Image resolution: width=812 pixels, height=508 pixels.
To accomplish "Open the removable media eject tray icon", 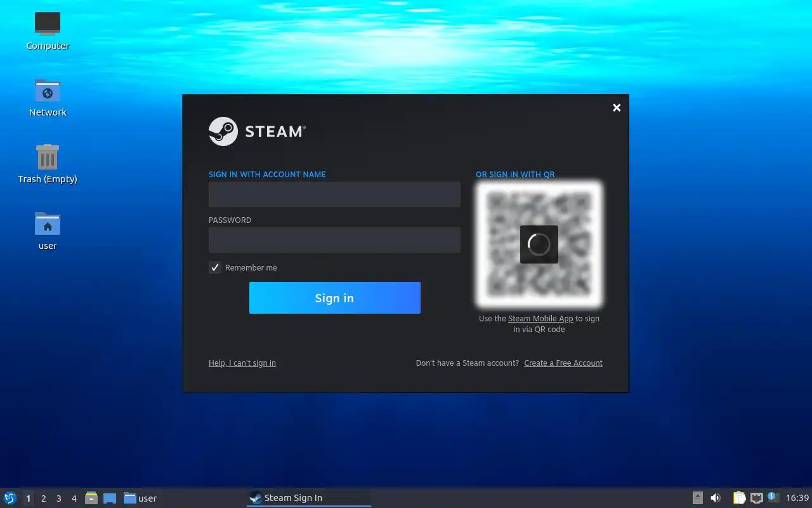I will point(697,498).
